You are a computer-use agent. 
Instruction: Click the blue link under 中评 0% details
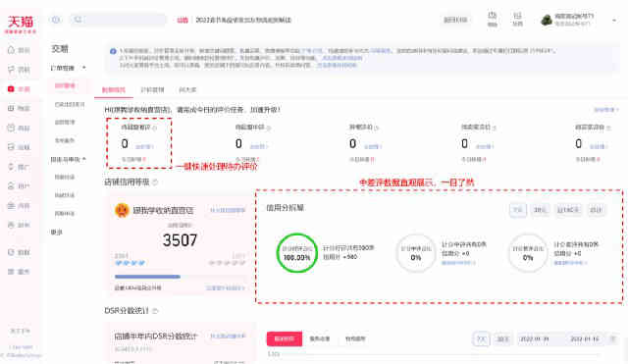[x=458, y=263]
